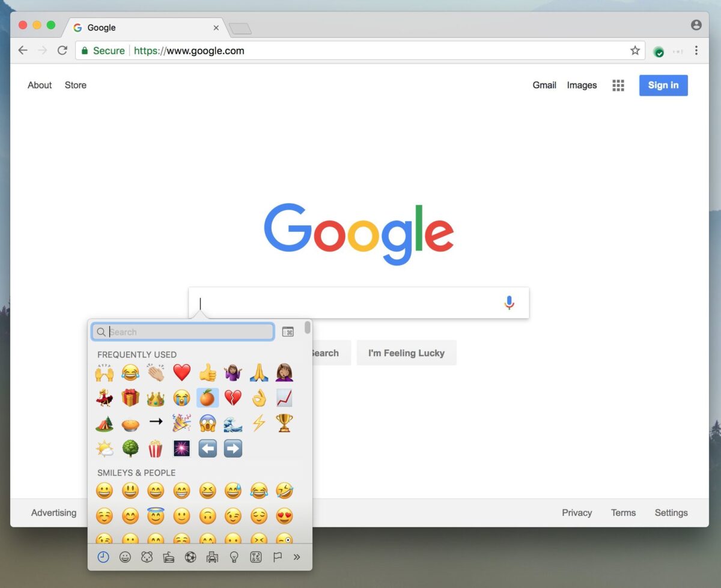Show more emoji categories with double chevron
The image size is (721, 588).
(x=296, y=557)
